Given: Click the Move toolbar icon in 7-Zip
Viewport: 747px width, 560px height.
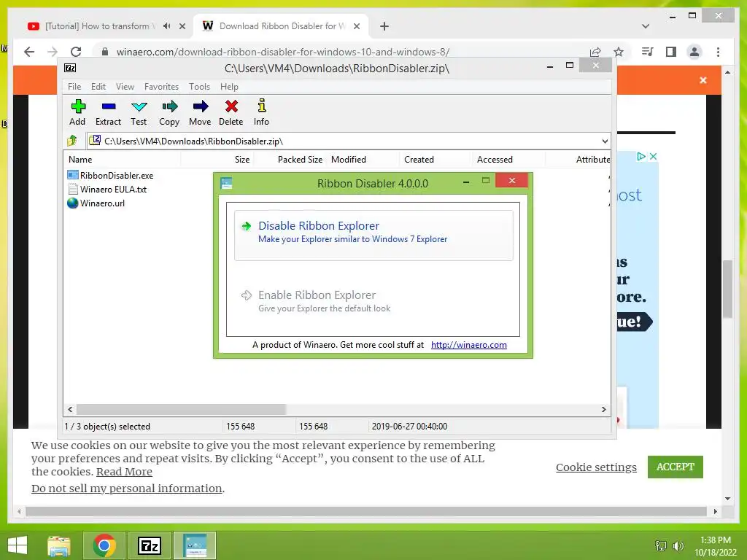Looking at the screenshot, I should (x=200, y=112).
